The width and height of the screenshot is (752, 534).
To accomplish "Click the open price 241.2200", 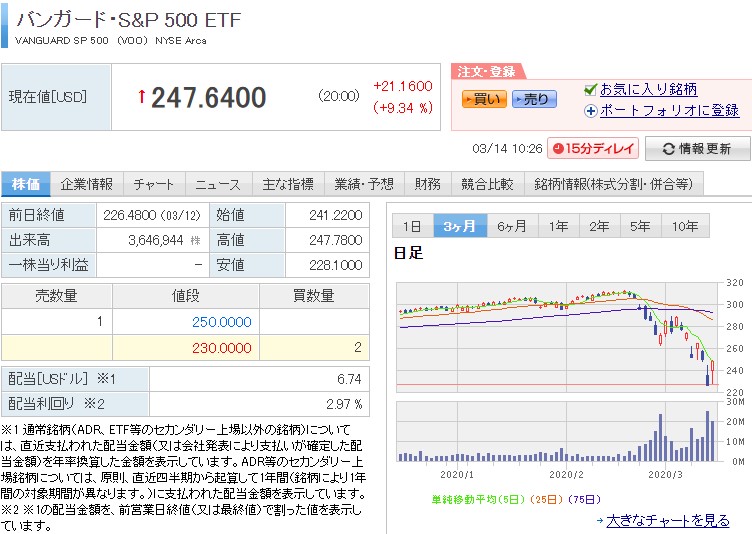I will 336,215.
